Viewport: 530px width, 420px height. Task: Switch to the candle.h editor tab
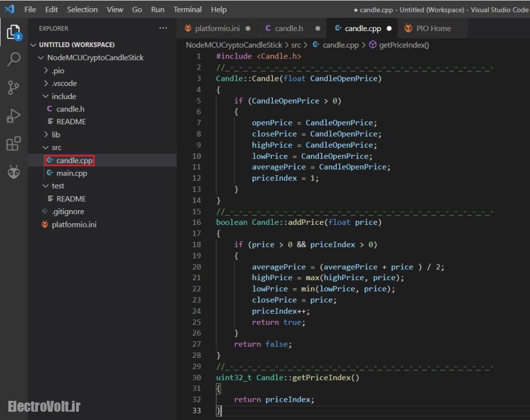(289, 28)
